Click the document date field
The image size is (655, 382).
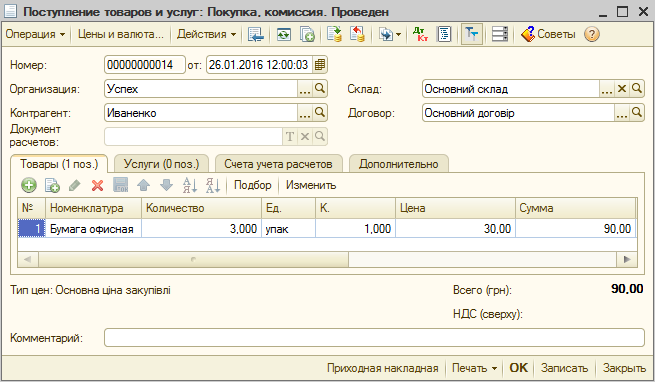tap(259, 65)
